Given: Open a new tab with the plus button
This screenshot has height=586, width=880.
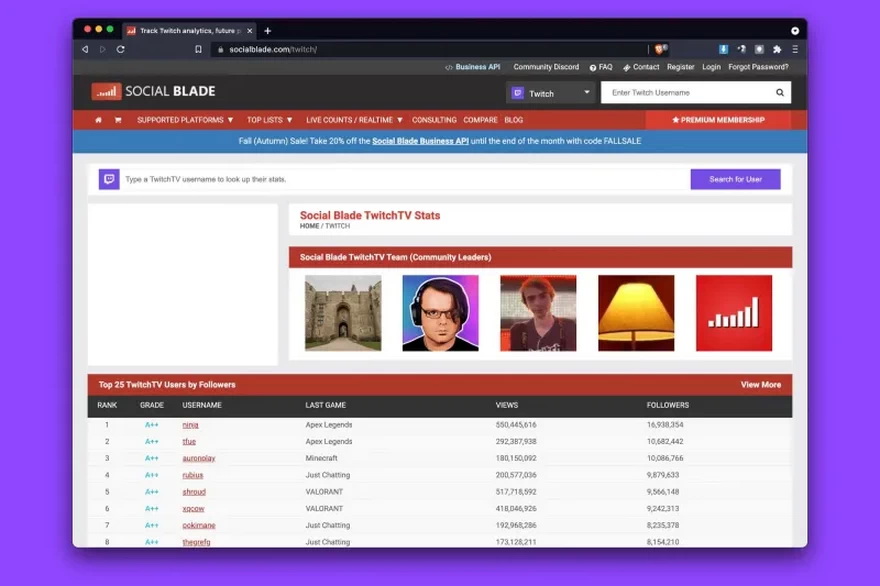Looking at the screenshot, I should click(x=268, y=31).
